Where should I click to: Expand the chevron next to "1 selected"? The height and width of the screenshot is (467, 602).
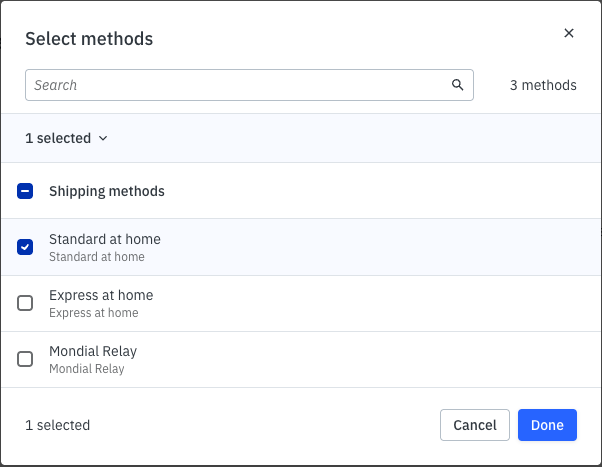coord(103,138)
